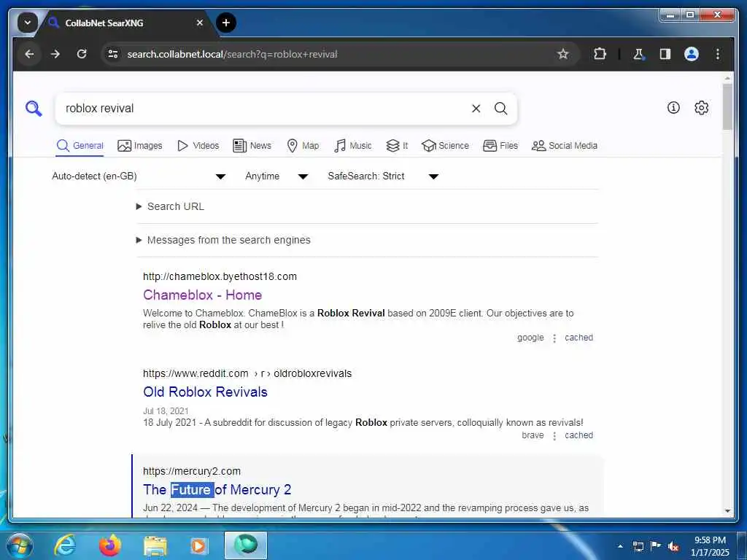The image size is (747, 560).
Task: Close the CollabNet SearXNG tab
Action: [x=200, y=23]
